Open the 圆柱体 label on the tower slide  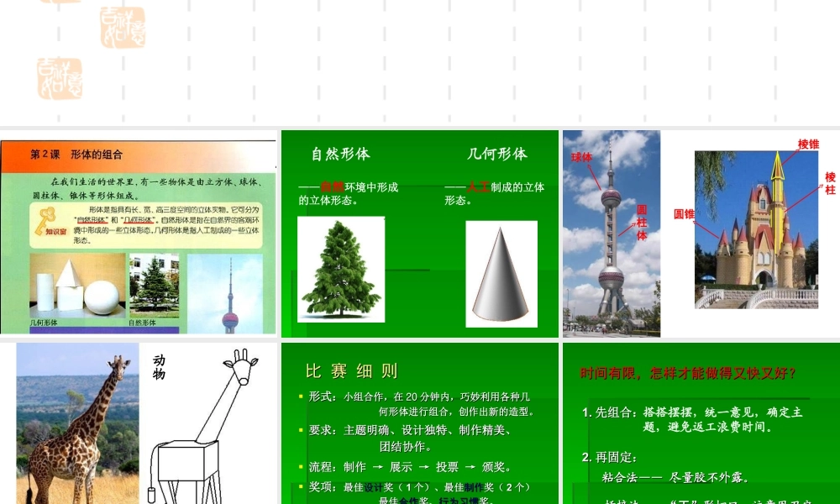coord(641,223)
